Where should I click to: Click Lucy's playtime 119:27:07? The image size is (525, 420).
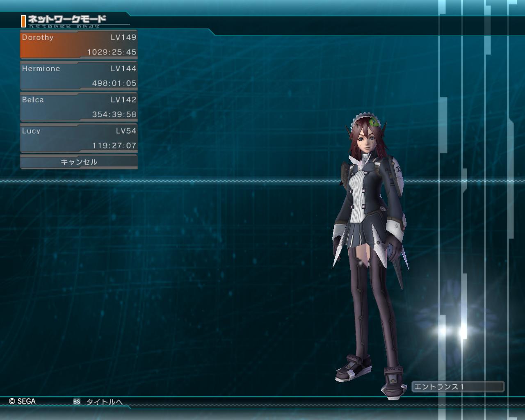114,146
